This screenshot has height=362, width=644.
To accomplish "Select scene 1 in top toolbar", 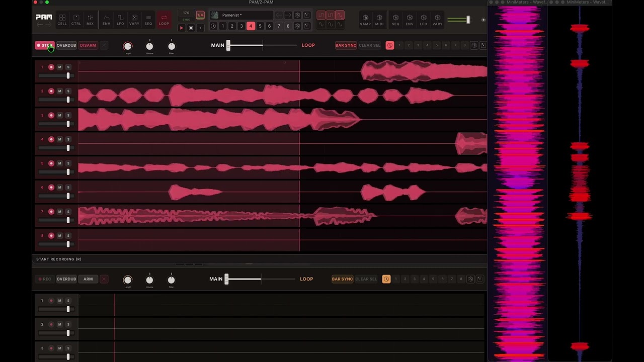I will pyautogui.click(x=222, y=26).
